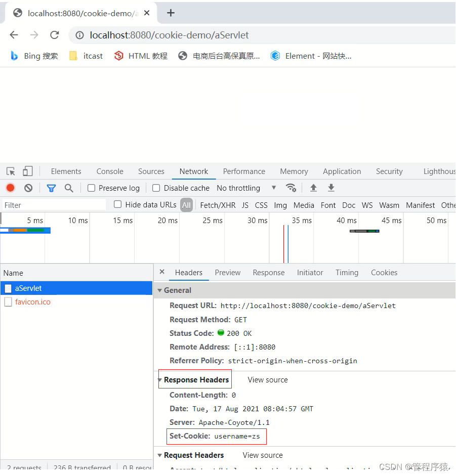
Task: Click the Filter input field
Action: [x=54, y=205]
